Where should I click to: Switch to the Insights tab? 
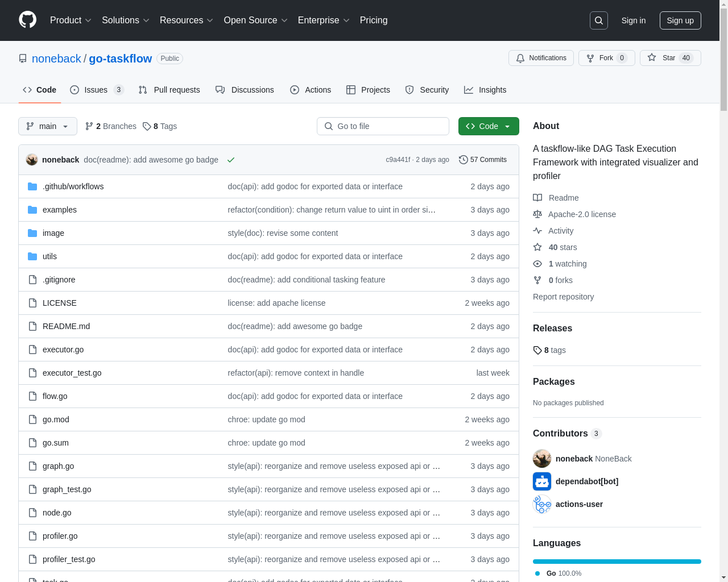coord(485,90)
